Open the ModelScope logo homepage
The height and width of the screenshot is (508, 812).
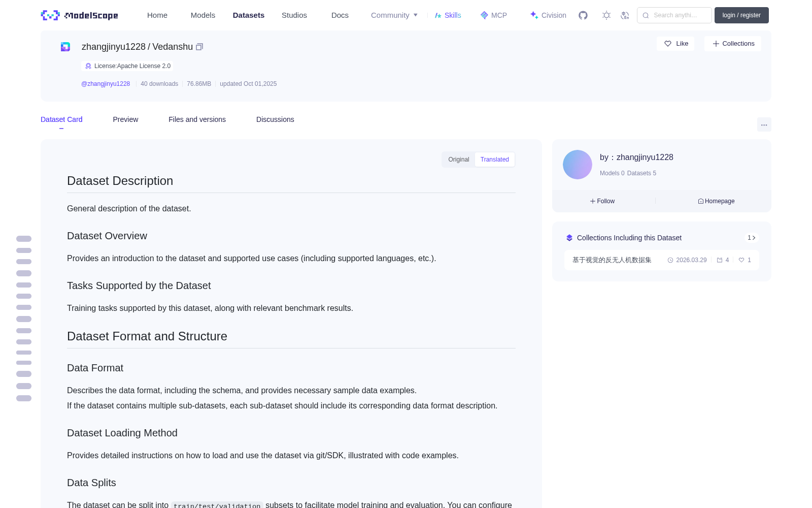[79, 15]
